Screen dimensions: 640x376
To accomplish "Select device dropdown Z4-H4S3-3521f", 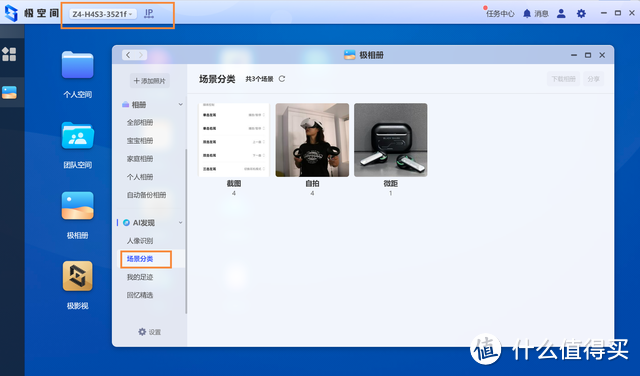I will [102, 14].
